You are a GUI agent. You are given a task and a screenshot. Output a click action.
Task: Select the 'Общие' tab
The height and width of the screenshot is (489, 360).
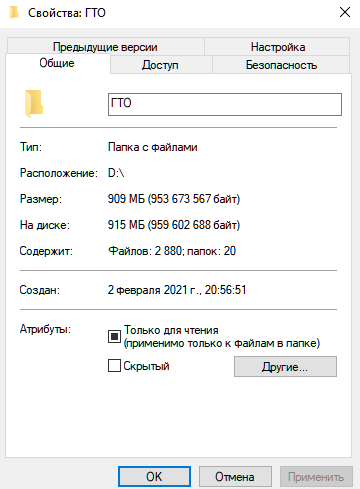point(57,63)
